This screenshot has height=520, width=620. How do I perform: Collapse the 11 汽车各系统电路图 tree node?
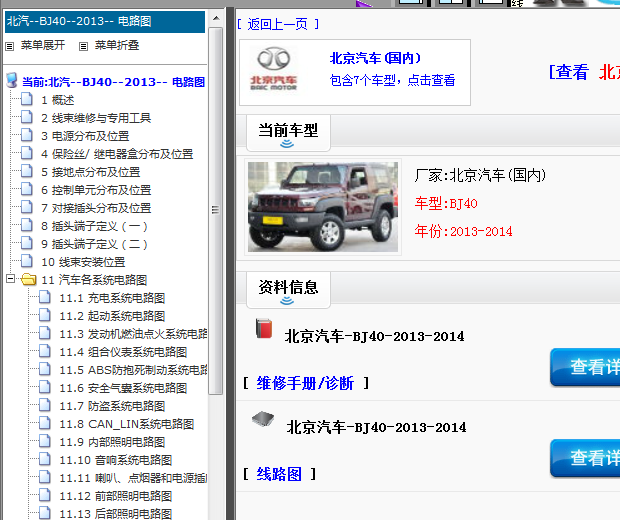pyautogui.click(x=11, y=279)
